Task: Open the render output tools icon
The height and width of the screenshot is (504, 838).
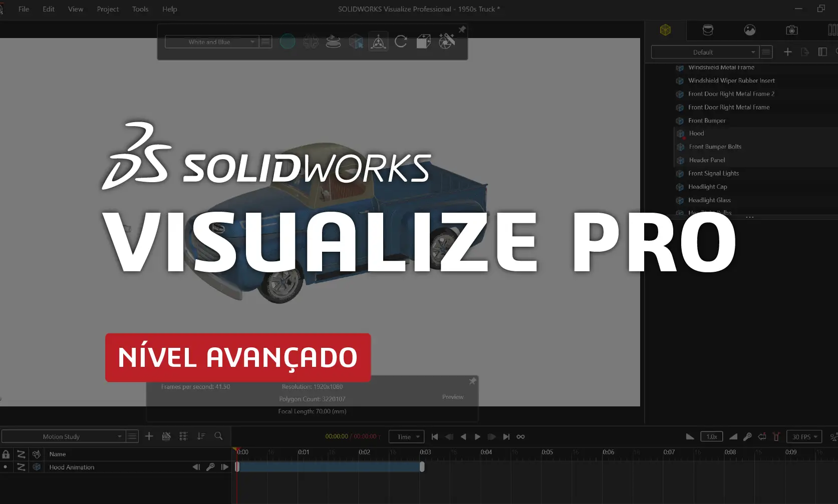Action: point(447,42)
